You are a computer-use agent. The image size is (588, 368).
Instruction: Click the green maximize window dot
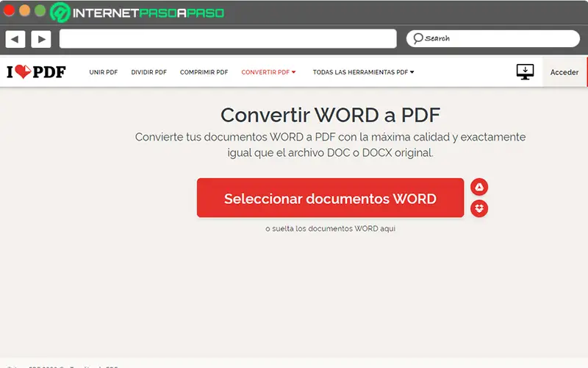40,10
